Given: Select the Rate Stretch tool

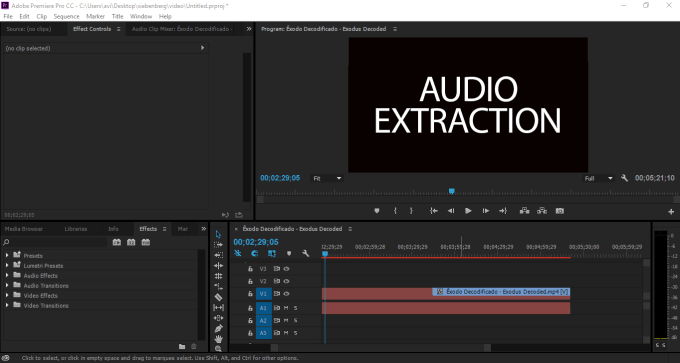Looking at the screenshot, I should tap(218, 287).
